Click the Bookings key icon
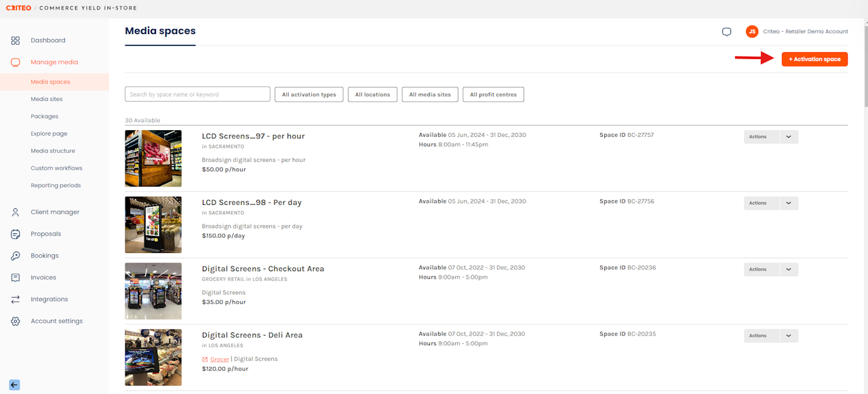 click(16, 256)
